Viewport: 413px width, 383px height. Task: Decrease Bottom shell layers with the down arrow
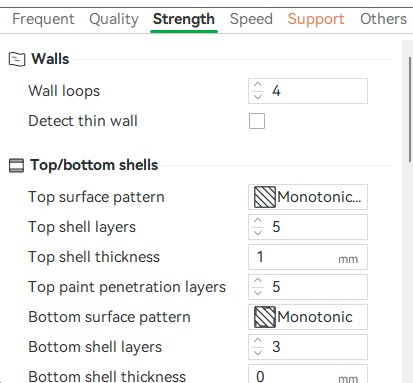[x=258, y=353]
